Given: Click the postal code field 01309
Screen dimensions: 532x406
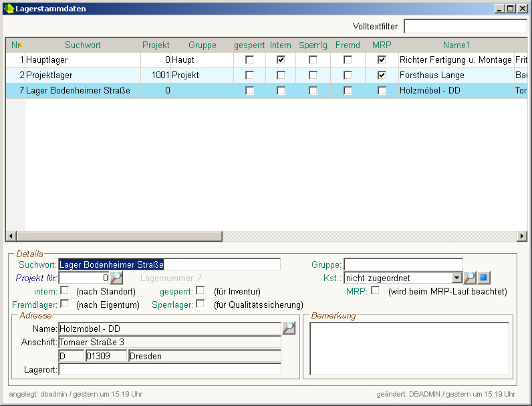Looking at the screenshot, I should (x=106, y=356).
